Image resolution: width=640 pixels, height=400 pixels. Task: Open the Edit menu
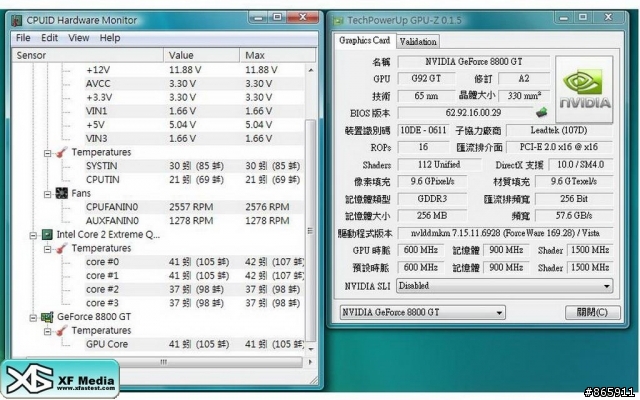tap(49, 38)
